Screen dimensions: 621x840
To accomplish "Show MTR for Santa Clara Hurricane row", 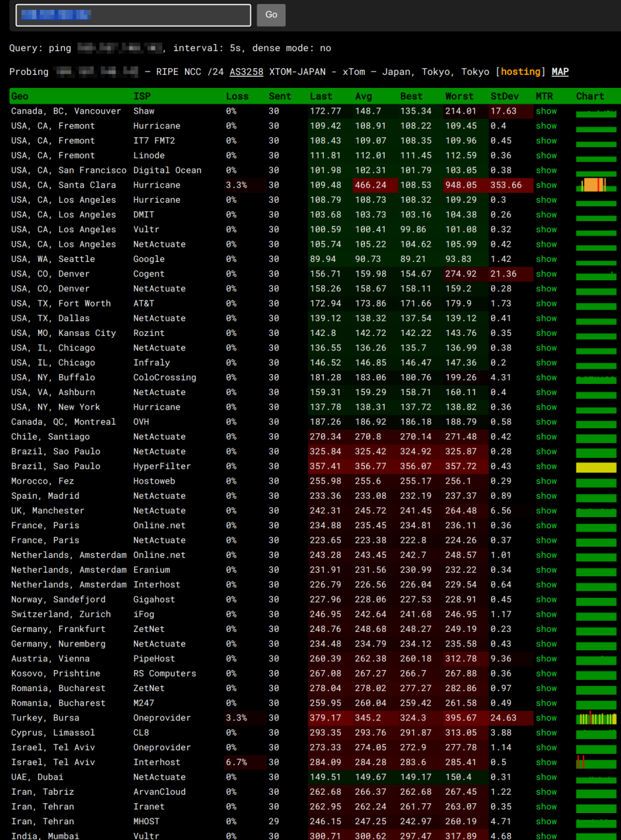I will [546, 185].
